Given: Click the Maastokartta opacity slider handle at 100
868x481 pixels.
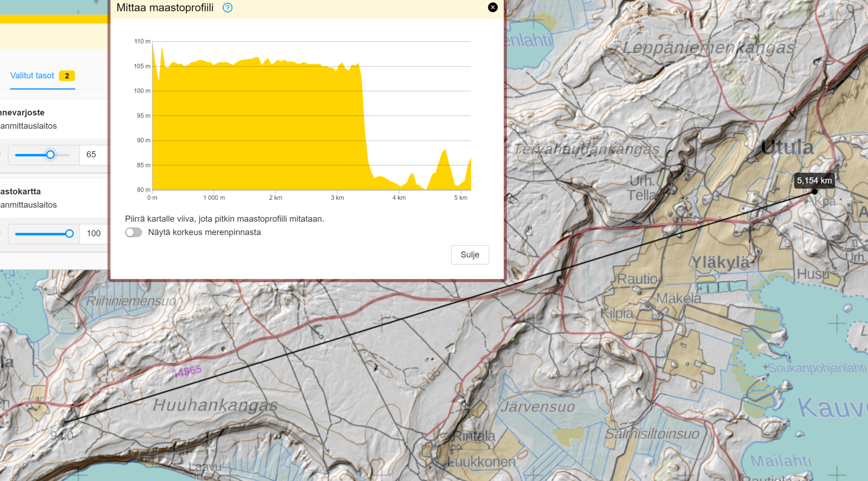Looking at the screenshot, I should [69, 234].
